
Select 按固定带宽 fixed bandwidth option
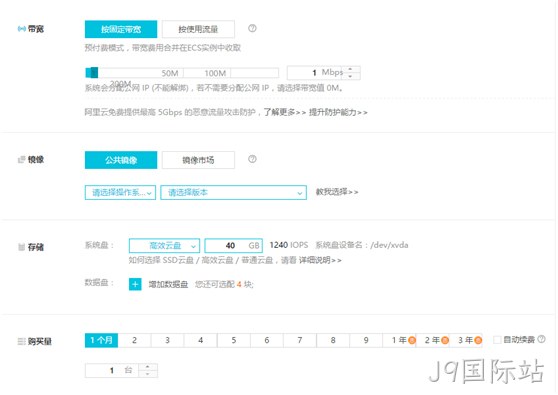click(x=121, y=29)
